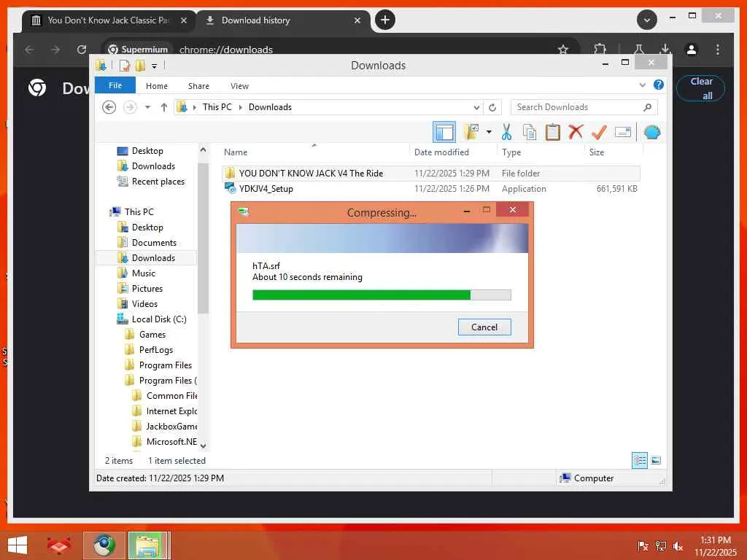747x560 pixels.
Task: Open Pictures in navigation tree
Action: pyautogui.click(x=147, y=289)
